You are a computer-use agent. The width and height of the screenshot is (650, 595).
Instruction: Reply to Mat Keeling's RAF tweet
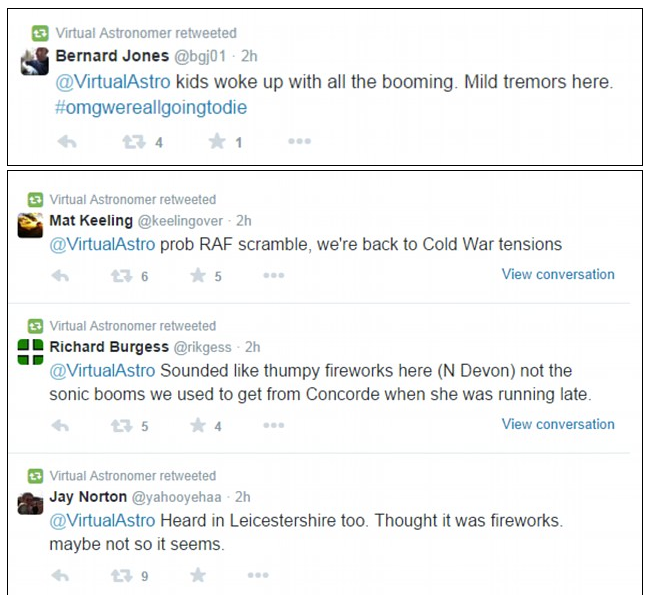coord(60,276)
